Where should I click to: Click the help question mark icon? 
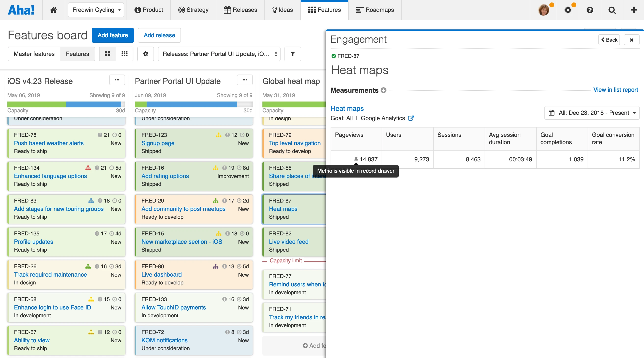pos(590,10)
